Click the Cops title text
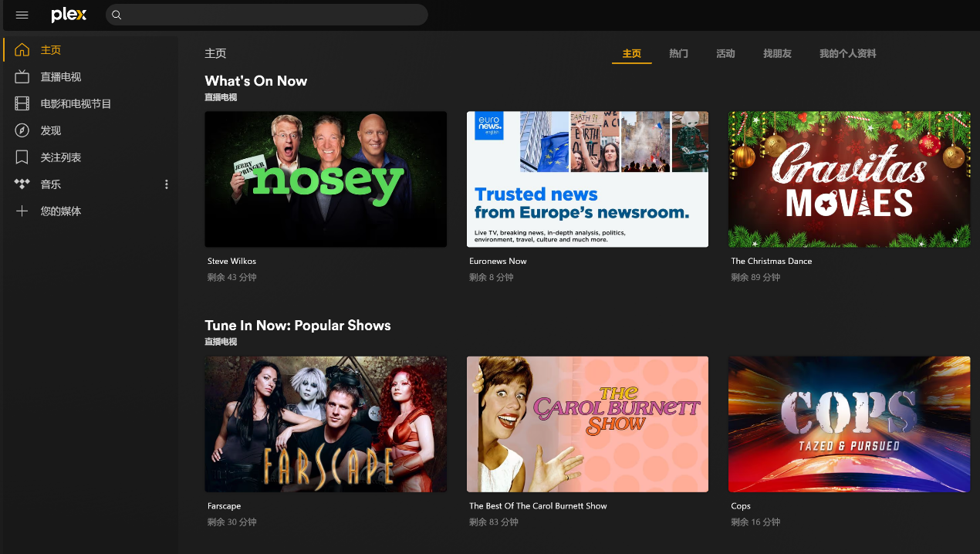Screen dimensions: 980x554 pyautogui.click(x=741, y=506)
